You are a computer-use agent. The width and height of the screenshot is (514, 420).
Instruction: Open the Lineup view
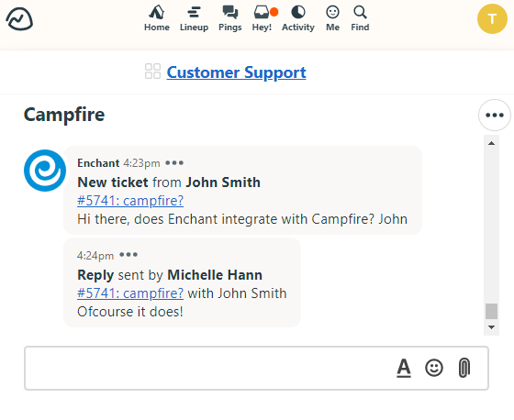coord(194,18)
